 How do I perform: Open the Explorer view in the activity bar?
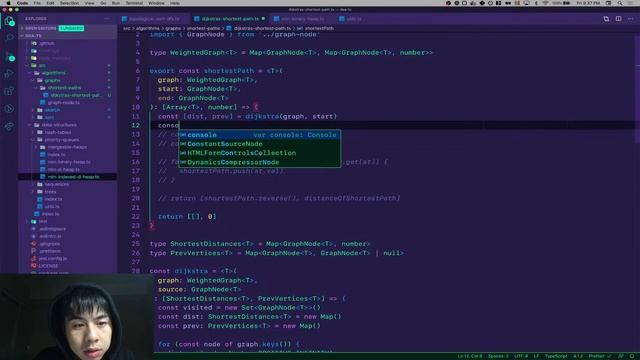coord(9,21)
